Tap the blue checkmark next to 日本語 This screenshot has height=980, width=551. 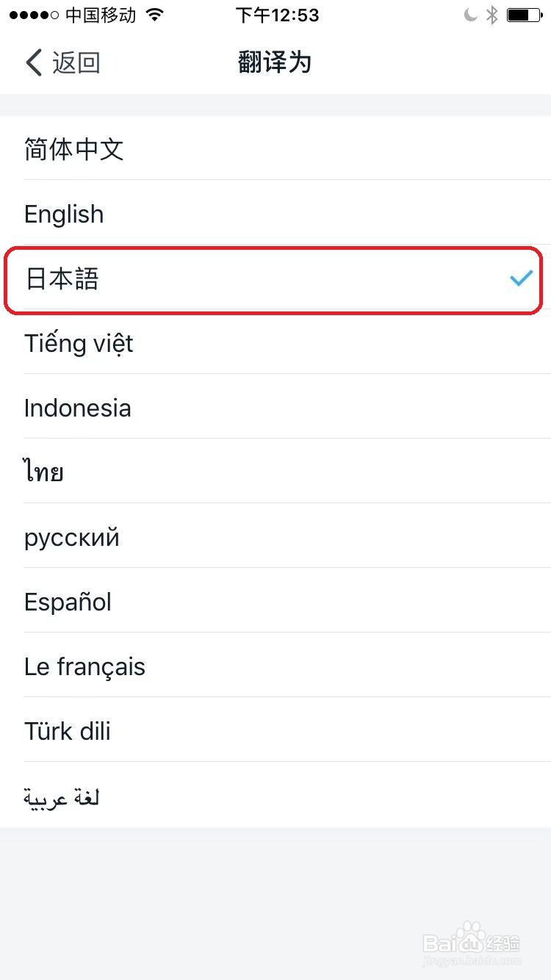[521, 278]
